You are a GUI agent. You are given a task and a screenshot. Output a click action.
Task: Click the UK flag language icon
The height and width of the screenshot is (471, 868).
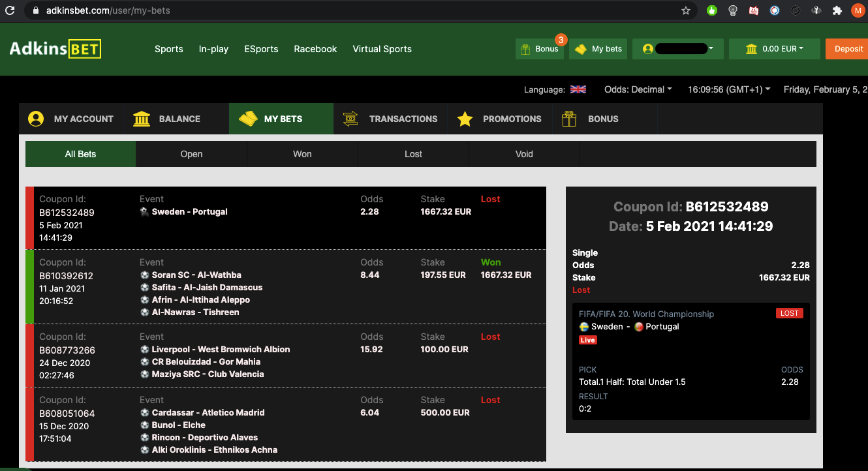click(578, 89)
